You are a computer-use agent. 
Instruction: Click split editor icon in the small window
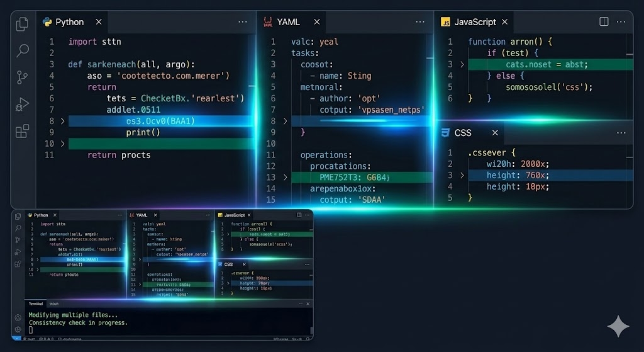click(x=299, y=215)
